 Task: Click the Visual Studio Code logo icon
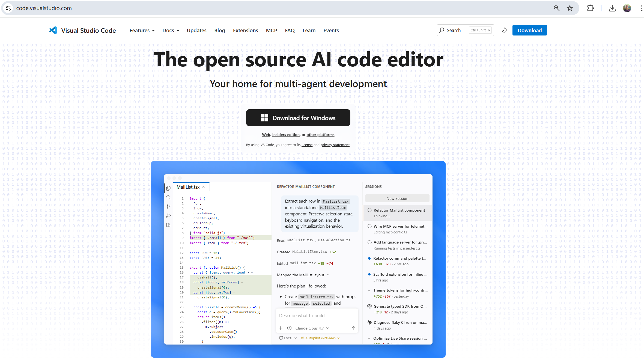[53, 30]
